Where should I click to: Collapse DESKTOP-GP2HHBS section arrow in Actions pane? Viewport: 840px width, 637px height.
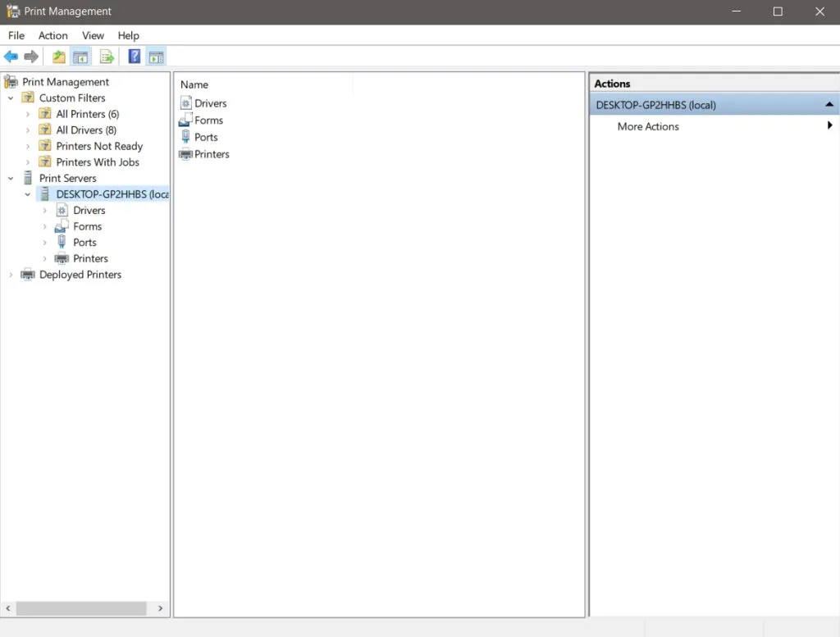[829, 104]
